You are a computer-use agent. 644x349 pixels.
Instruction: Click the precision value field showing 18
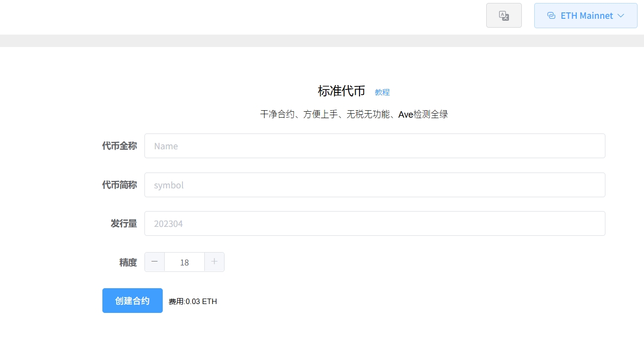click(184, 262)
